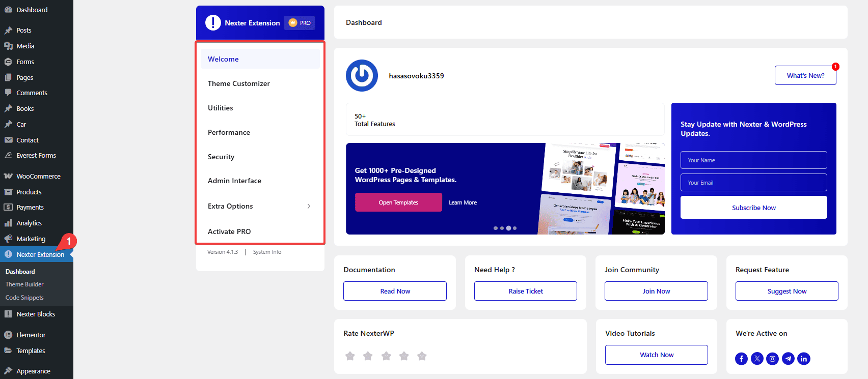
Task: Click the System Info link
Action: pos(267,252)
